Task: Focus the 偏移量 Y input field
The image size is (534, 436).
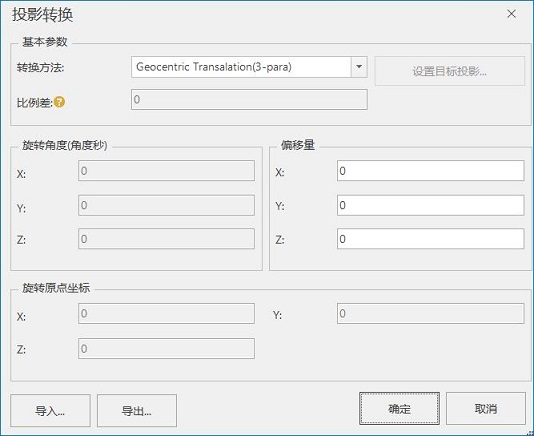Action: [x=430, y=205]
